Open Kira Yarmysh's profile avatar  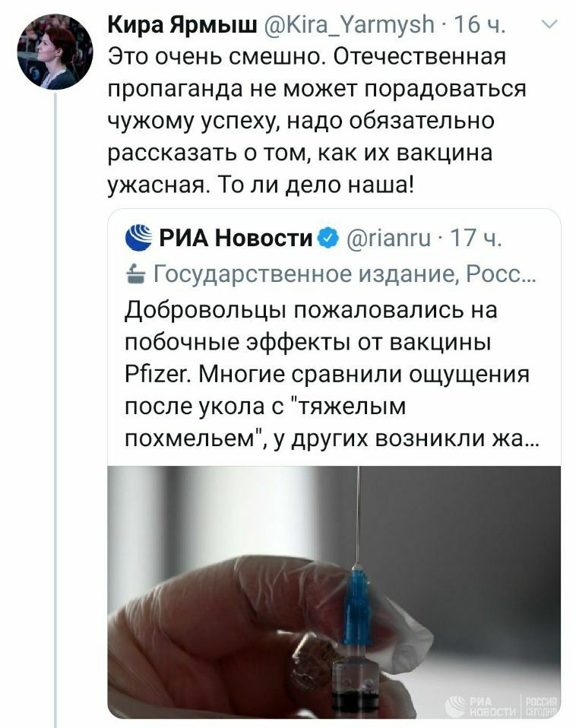tap(55, 52)
